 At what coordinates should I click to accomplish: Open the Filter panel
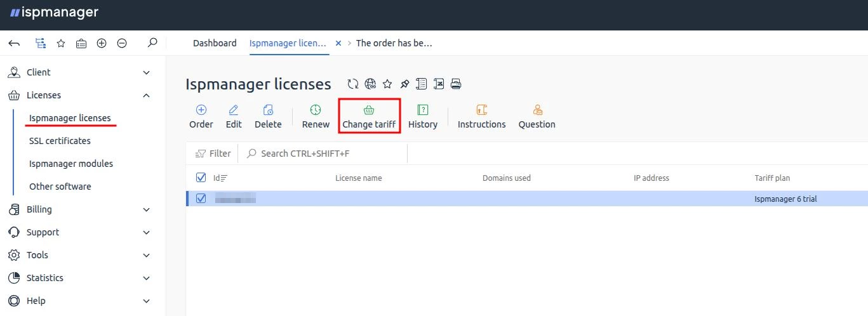point(213,153)
